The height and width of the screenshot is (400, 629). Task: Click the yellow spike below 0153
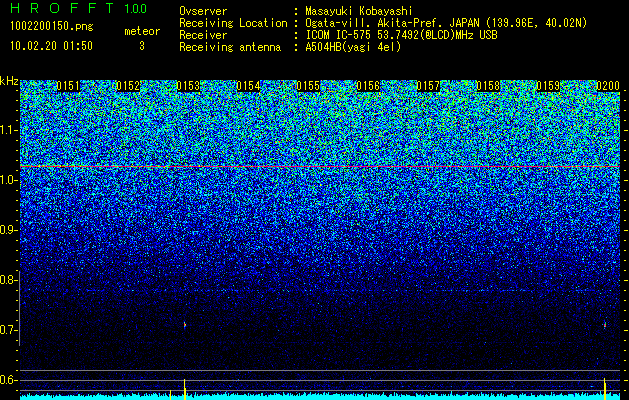185,389
